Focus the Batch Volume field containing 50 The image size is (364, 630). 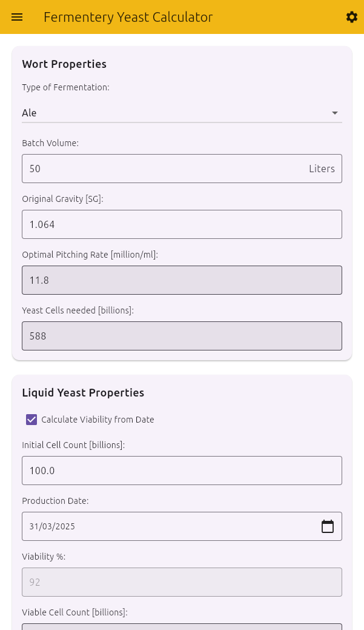[x=182, y=169]
